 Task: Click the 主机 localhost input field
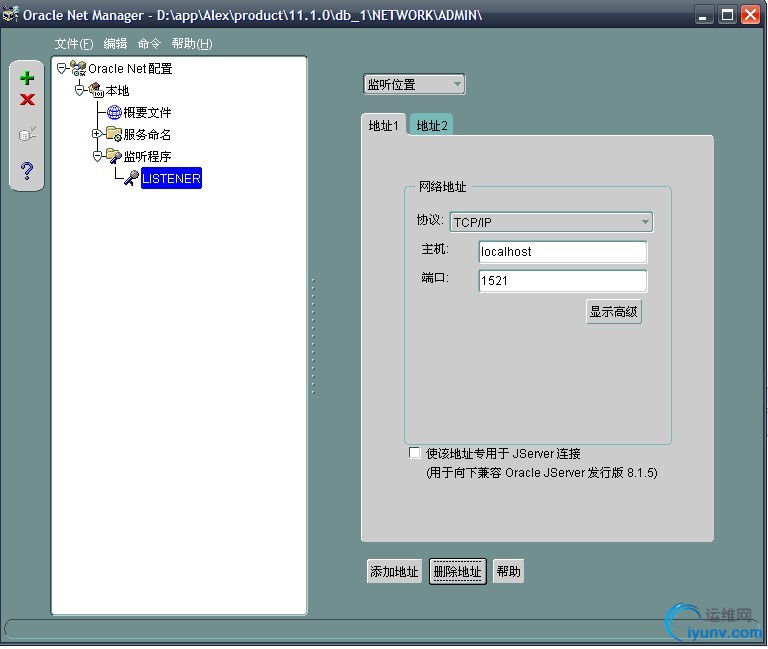(x=563, y=252)
